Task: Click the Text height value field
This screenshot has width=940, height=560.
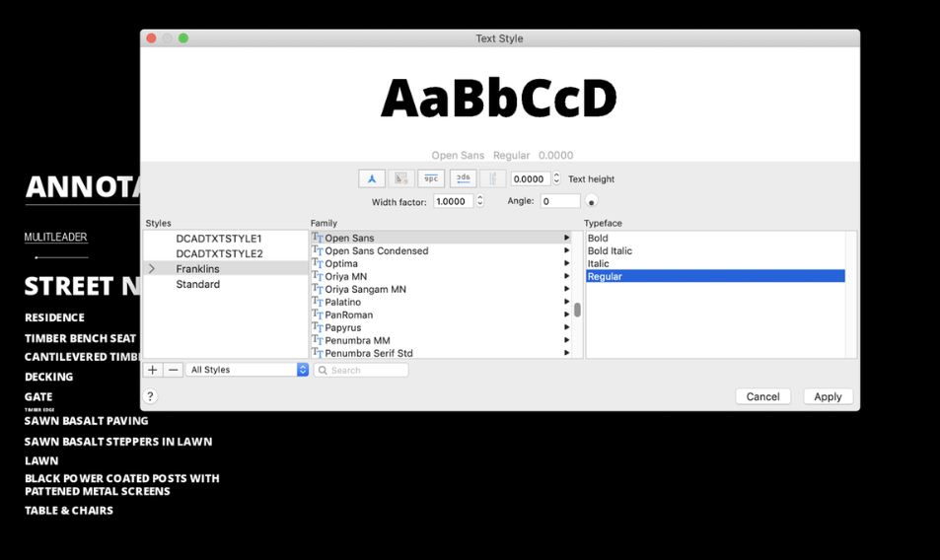Action: tap(530, 178)
